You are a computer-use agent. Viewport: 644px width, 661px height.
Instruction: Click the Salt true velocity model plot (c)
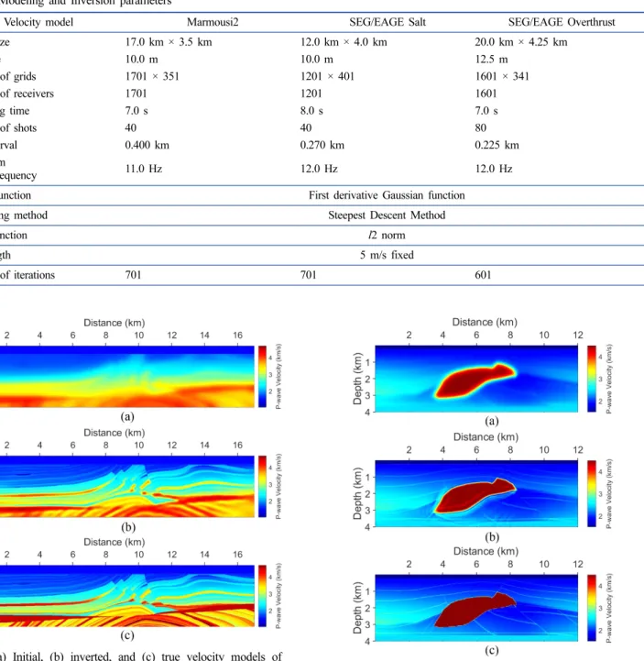[476, 608]
